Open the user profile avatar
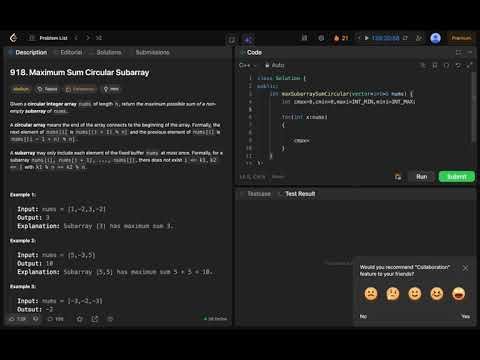The width and height of the screenshot is (480, 360). coord(436,38)
